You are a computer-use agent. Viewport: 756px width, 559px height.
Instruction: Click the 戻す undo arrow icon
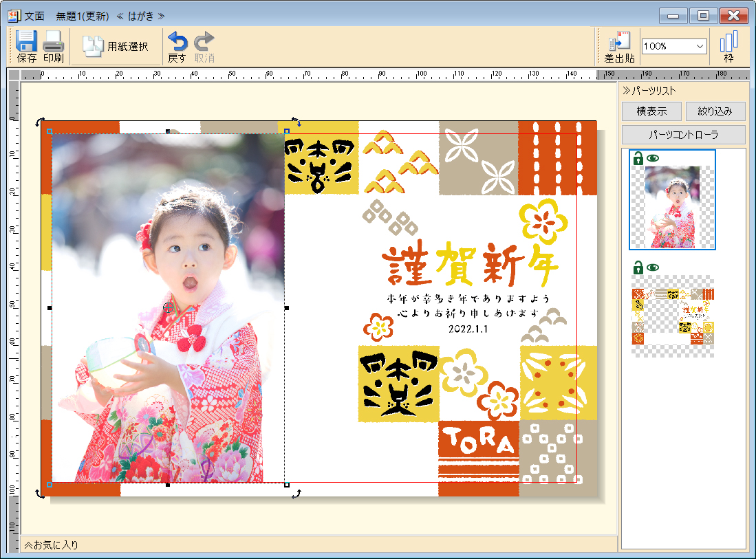[177, 42]
